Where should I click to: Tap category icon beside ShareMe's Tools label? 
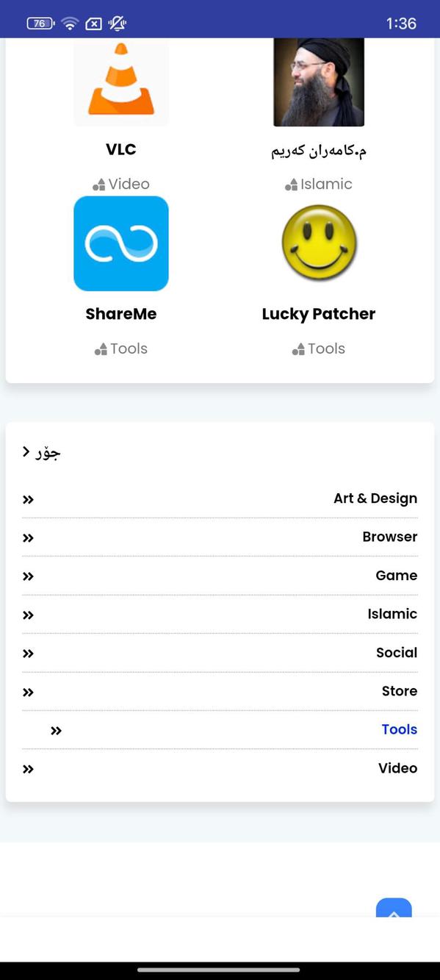pos(101,349)
